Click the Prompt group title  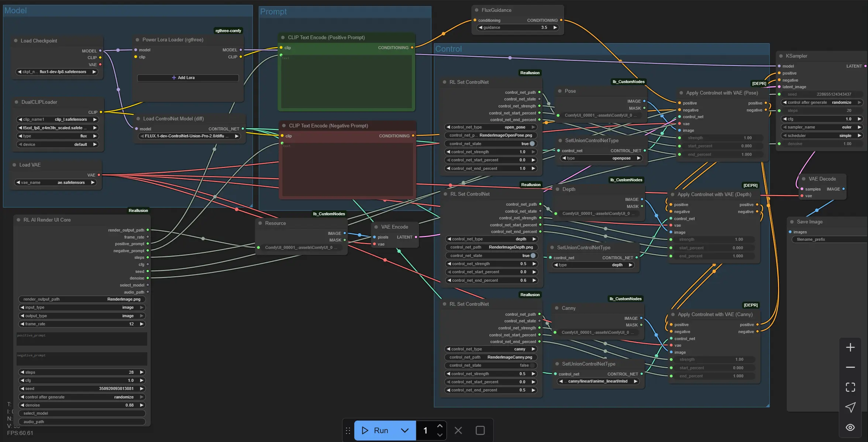coord(273,11)
